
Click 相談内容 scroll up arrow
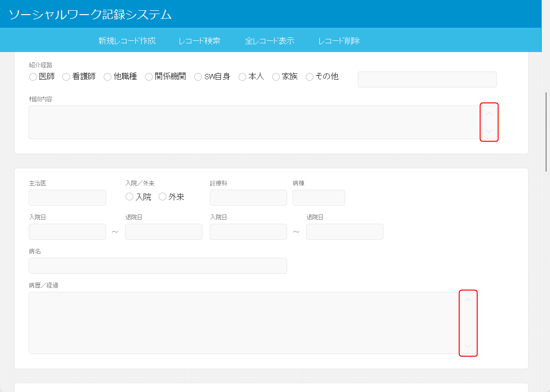click(x=489, y=114)
